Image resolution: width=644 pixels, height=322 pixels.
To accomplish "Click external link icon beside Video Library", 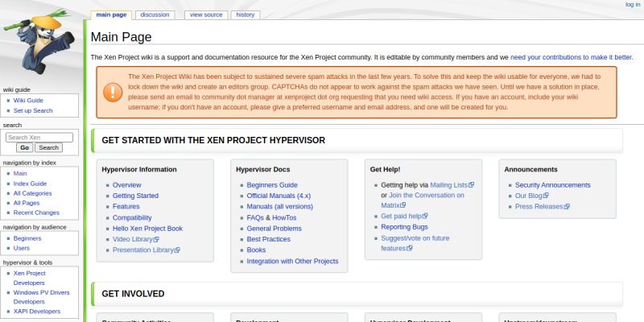I will [x=156, y=239].
